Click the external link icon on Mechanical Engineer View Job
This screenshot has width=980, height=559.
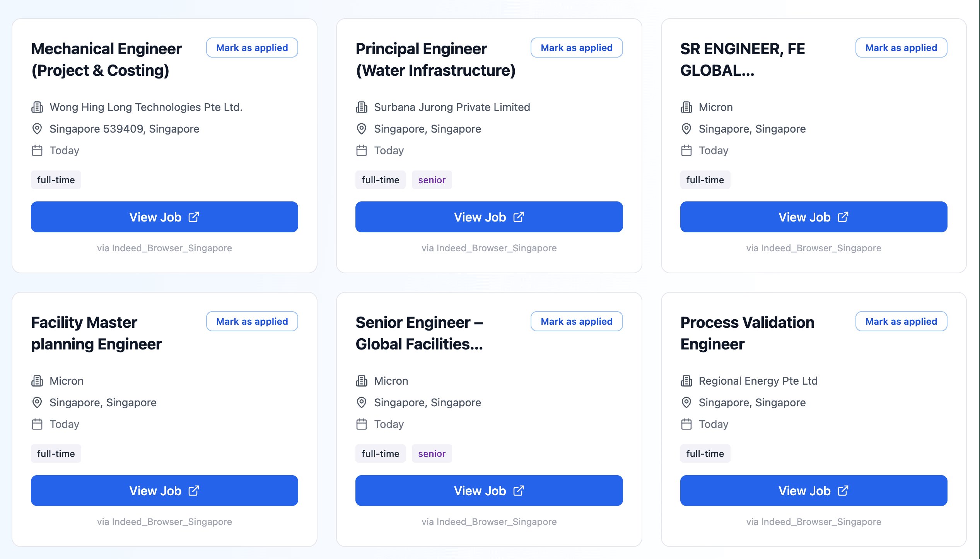[x=195, y=217]
